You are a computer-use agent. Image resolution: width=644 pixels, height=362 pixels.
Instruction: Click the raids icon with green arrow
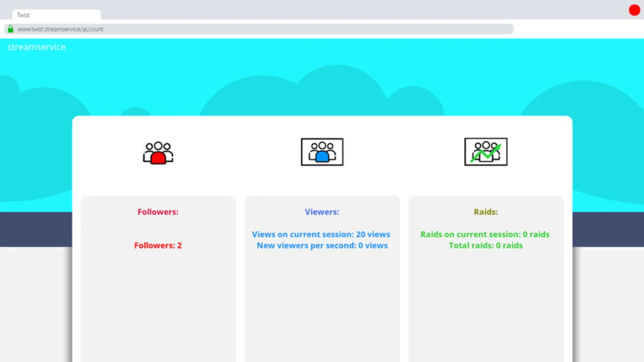(486, 152)
